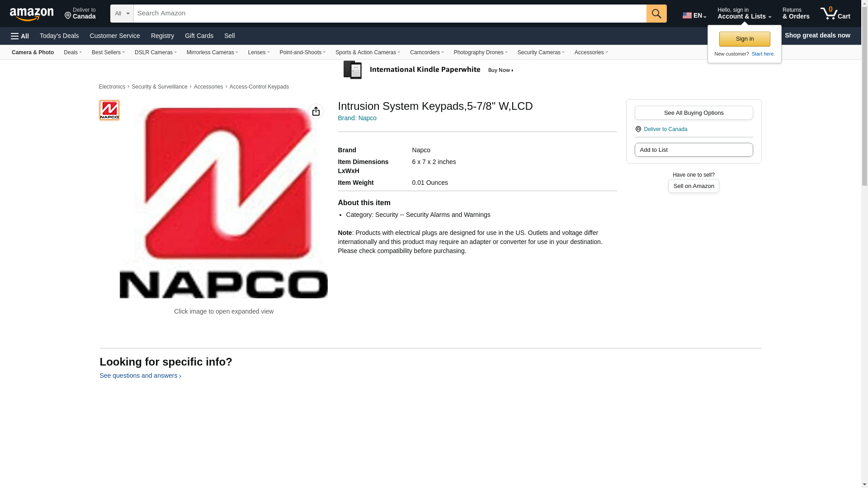Expand the Add to List dropdown
The height and width of the screenshot is (488, 868).
click(693, 150)
